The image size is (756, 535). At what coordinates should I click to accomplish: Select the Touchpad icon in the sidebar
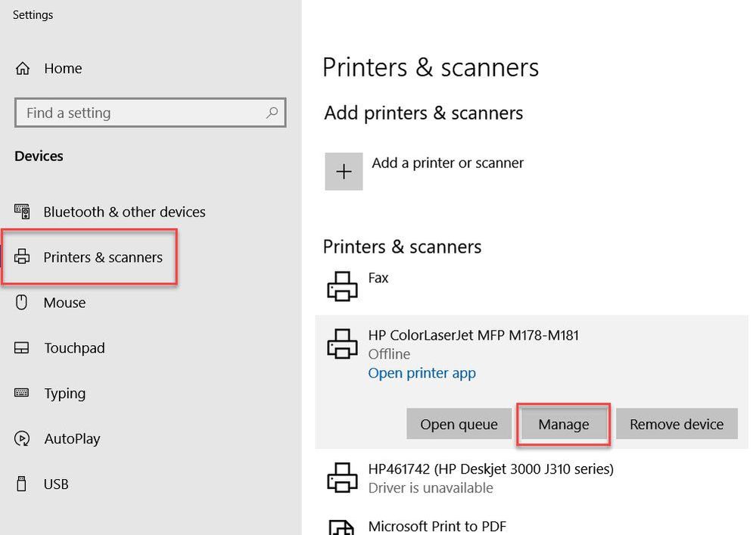(x=22, y=348)
